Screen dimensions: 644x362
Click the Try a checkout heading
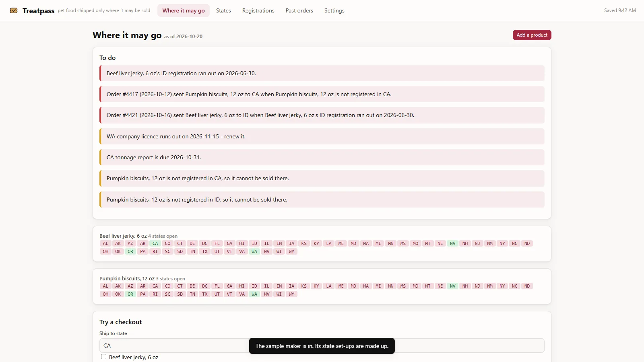coord(121,322)
